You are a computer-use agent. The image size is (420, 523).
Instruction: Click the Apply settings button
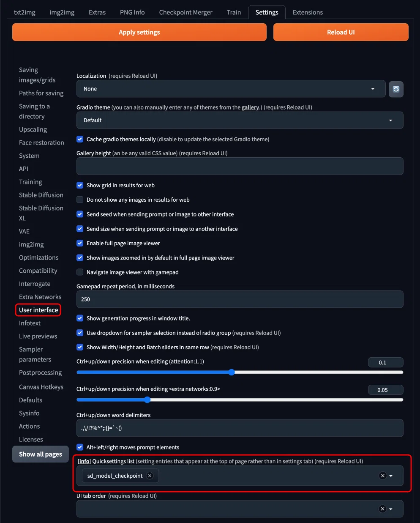139,32
